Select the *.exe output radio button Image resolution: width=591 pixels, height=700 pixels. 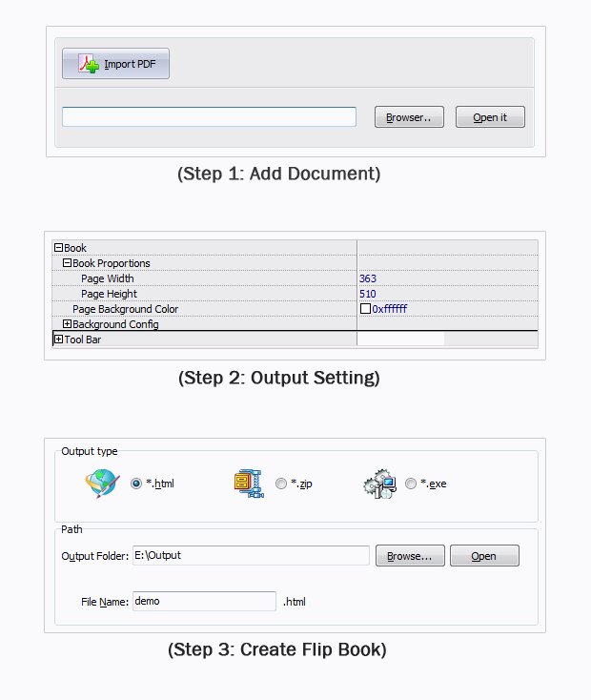(x=411, y=484)
